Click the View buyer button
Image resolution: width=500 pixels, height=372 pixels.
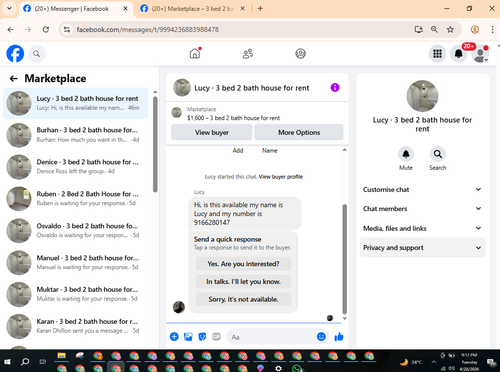212,132
